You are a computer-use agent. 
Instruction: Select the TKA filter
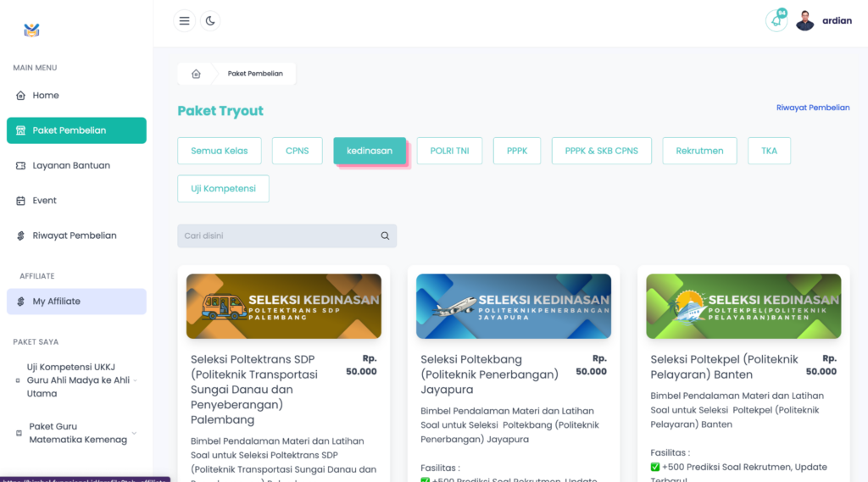(x=769, y=151)
